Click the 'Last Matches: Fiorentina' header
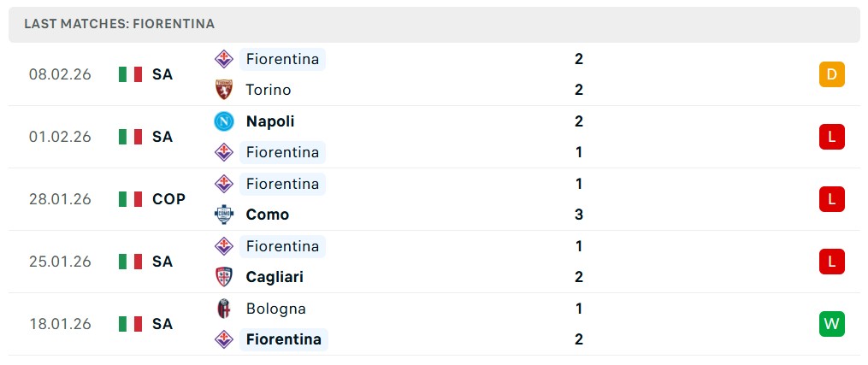 [120, 24]
